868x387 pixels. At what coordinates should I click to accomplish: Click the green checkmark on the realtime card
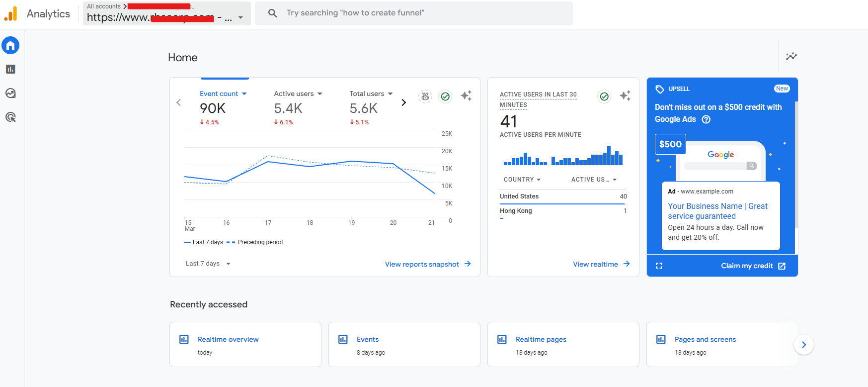click(x=604, y=97)
